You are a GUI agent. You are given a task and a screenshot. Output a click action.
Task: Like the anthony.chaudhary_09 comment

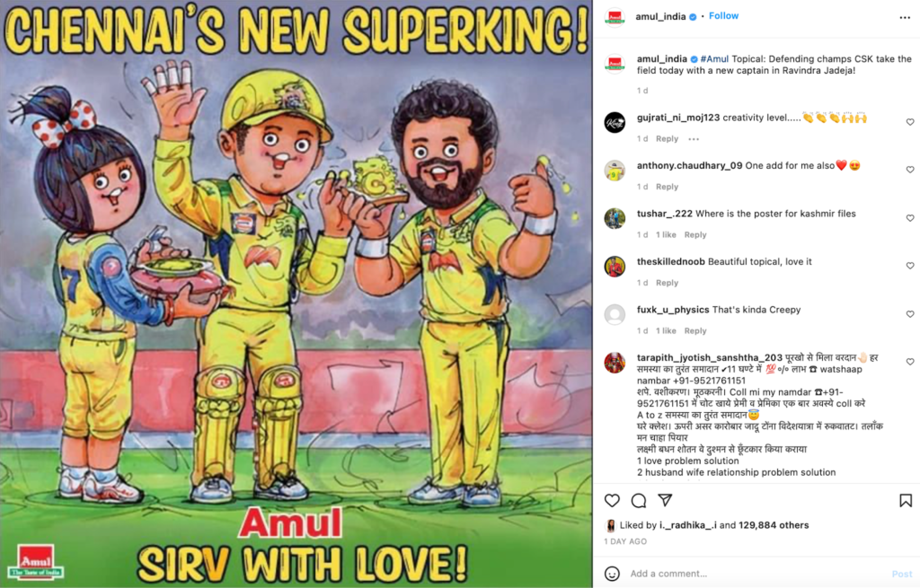click(910, 170)
